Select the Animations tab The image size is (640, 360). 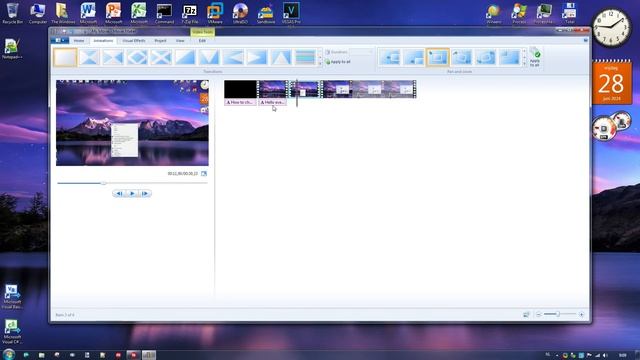click(103, 41)
